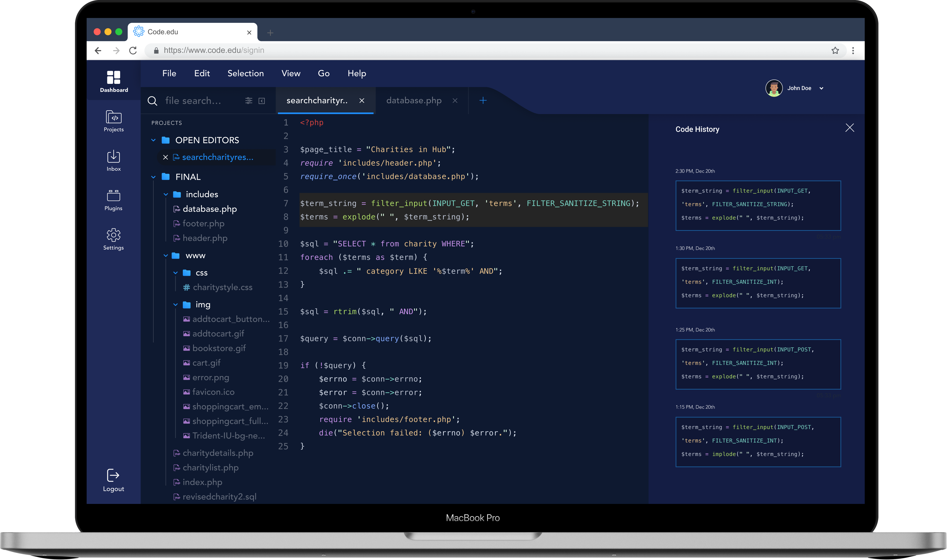Image resolution: width=947 pixels, height=560 pixels.
Task: Select the 1:25 PM history snippet
Action: 758,364
